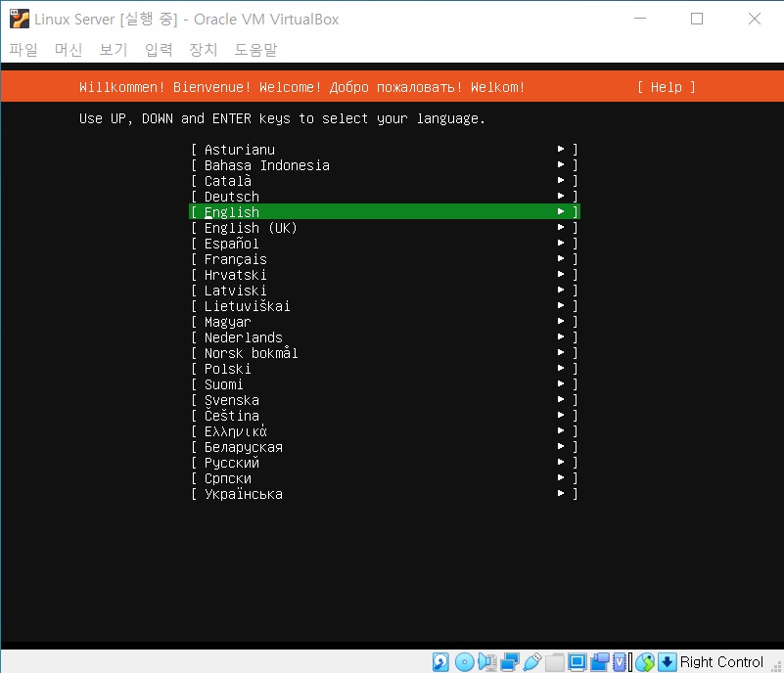Click the display monitor status icon
The image size is (784, 673).
(x=577, y=662)
